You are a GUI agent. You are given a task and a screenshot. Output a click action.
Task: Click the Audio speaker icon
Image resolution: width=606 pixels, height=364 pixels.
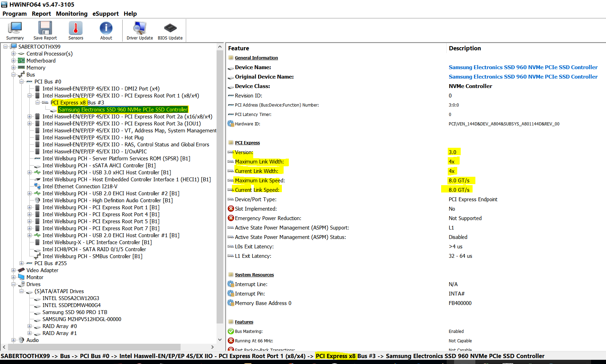point(21,340)
